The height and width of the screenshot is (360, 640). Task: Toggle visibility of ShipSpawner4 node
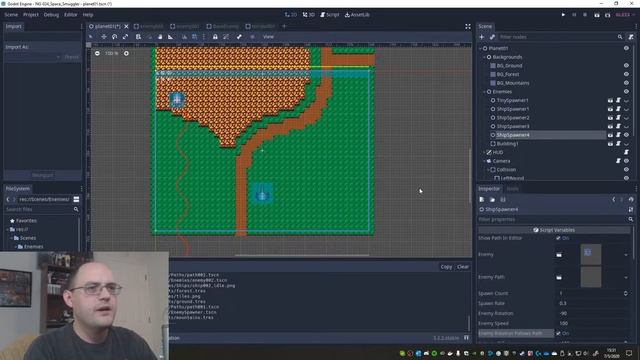click(x=626, y=135)
